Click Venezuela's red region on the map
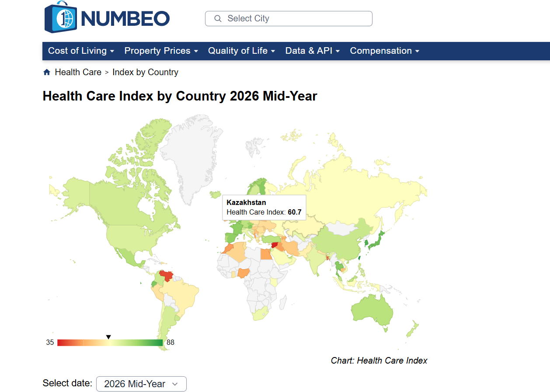 click(x=166, y=276)
